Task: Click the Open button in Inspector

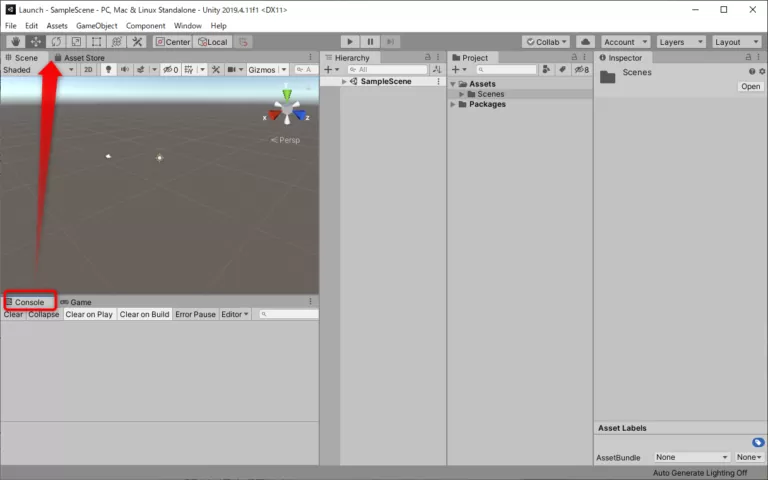Action: [750, 87]
